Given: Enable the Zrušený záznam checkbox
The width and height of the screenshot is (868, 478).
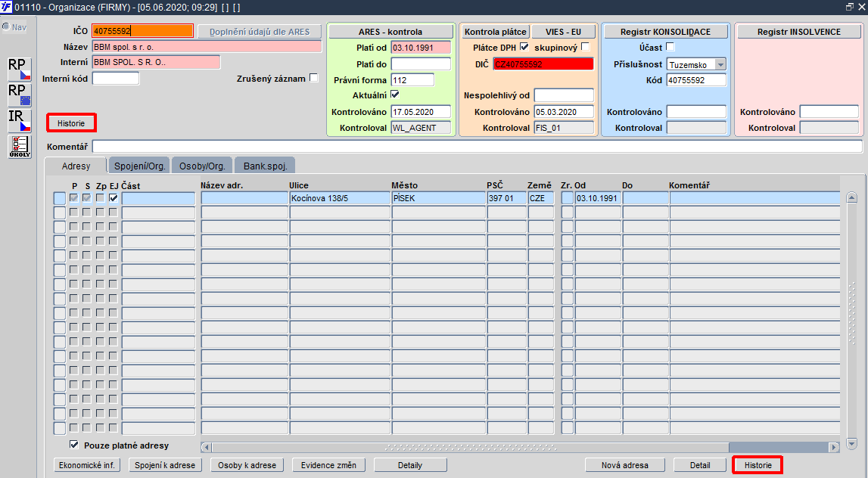Looking at the screenshot, I should (314, 78).
